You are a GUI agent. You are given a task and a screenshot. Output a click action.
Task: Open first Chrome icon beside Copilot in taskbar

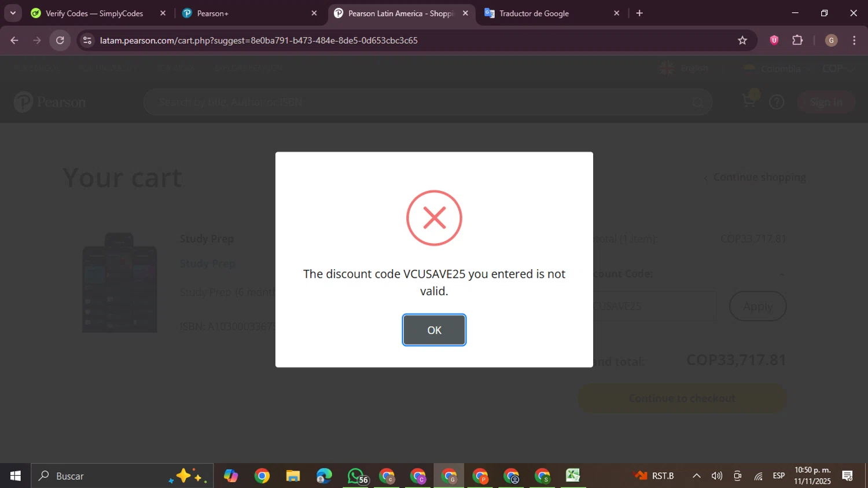[262, 476]
